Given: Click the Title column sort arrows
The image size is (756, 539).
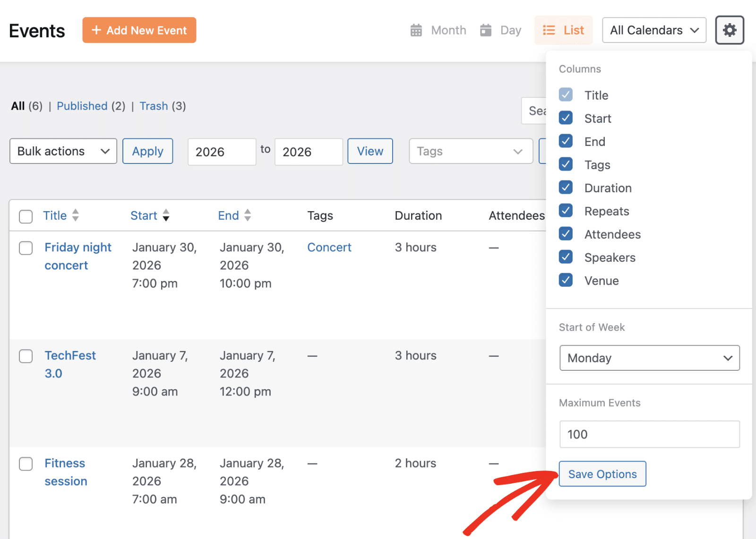Looking at the screenshot, I should click(x=76, y=215).
